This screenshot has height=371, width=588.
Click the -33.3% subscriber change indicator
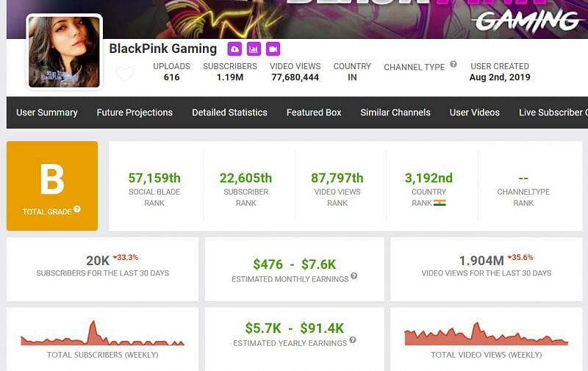(x=125, y=257)
